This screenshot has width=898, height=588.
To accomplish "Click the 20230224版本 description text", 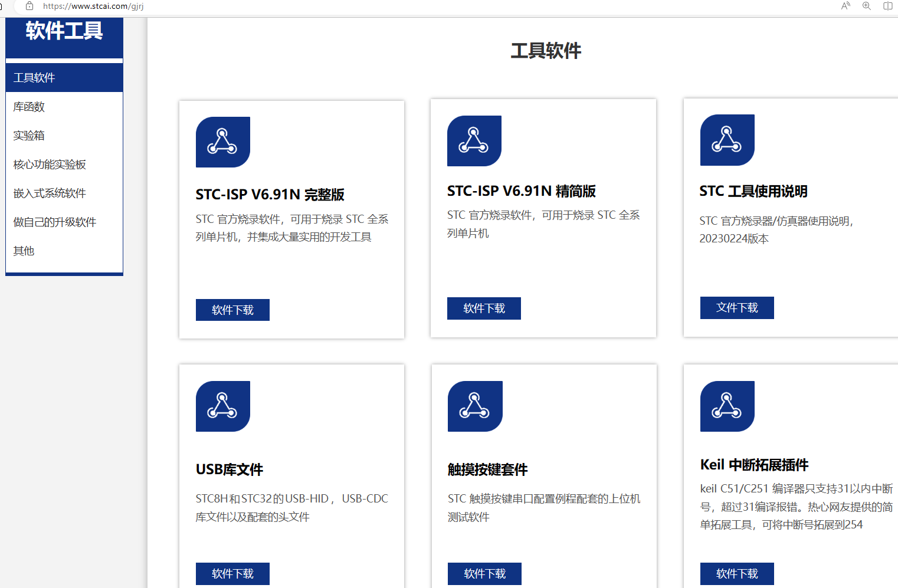I will (x=734, y=239).
